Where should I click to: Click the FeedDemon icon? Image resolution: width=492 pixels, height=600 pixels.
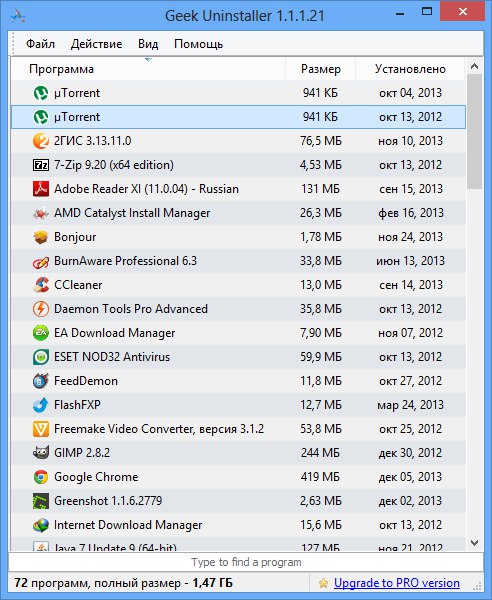(41, 381)
